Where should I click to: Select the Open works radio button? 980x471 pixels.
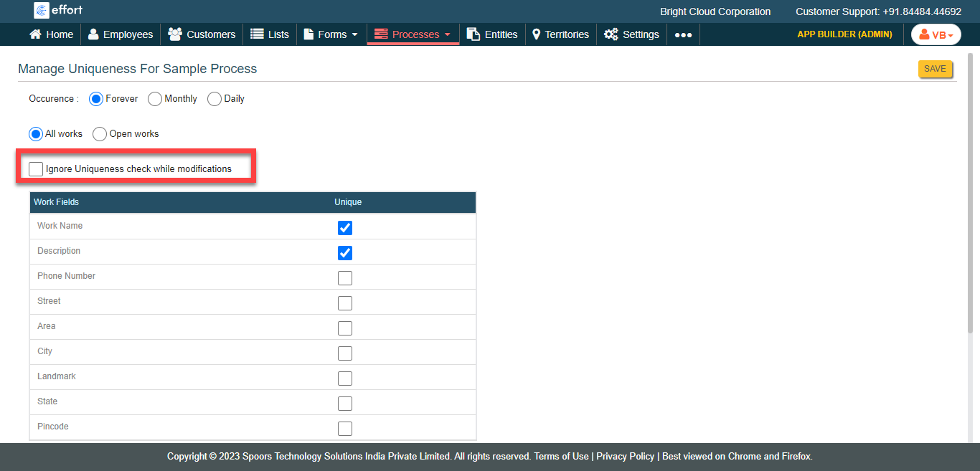coord(100,134)
